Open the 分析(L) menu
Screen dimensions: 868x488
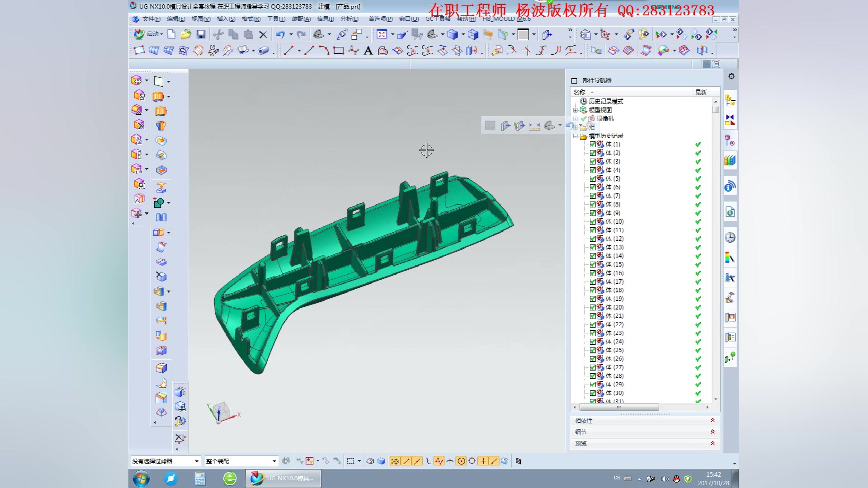[x=349, y=19]
